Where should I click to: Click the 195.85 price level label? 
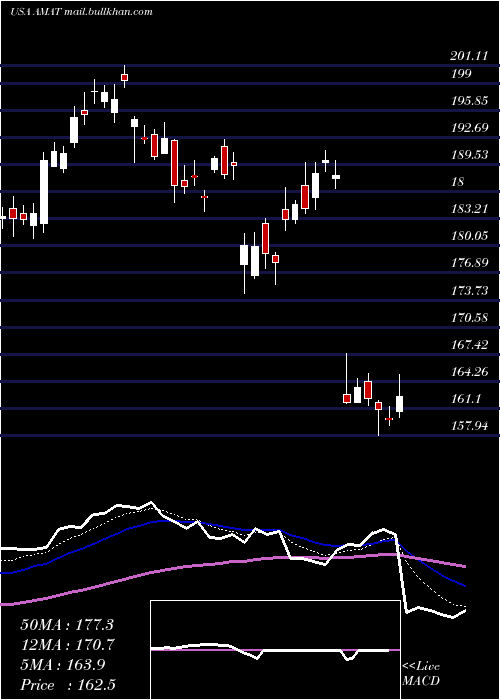[x=469, y=101]
